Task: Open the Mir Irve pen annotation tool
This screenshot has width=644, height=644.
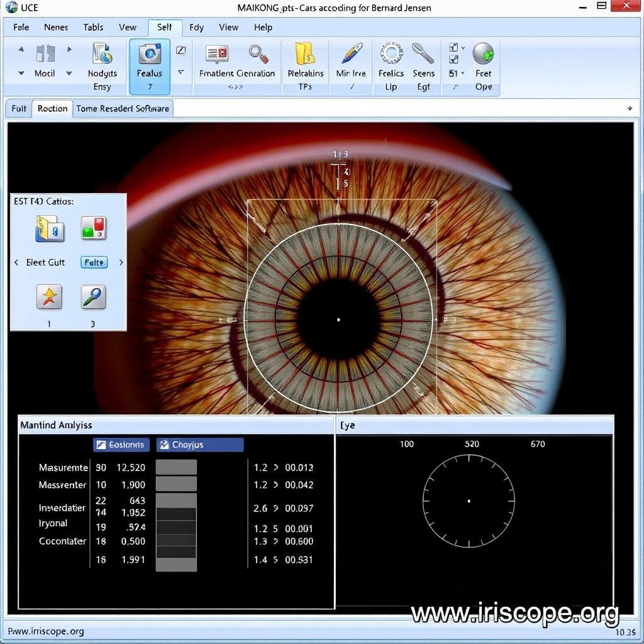Action: tap(350, 55)
